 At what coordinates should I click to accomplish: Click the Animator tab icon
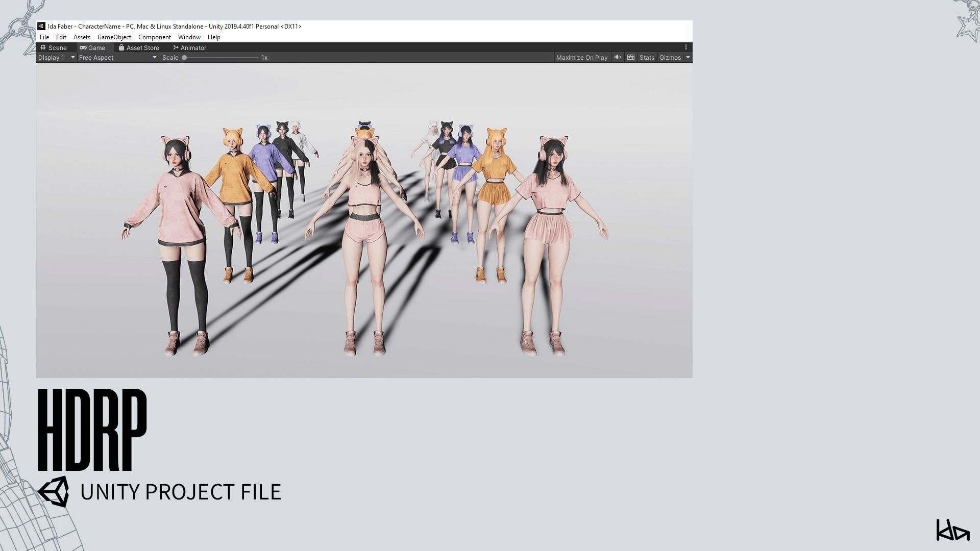coord(176,47)
